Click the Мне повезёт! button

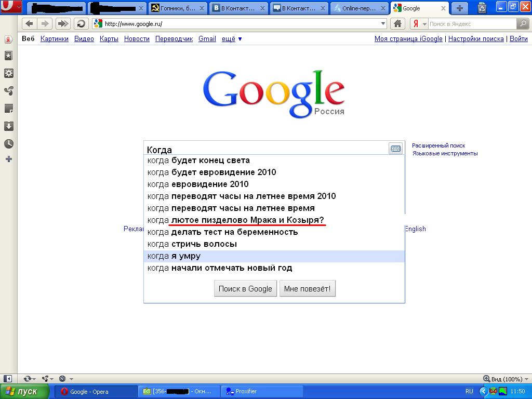click(308, 288)
